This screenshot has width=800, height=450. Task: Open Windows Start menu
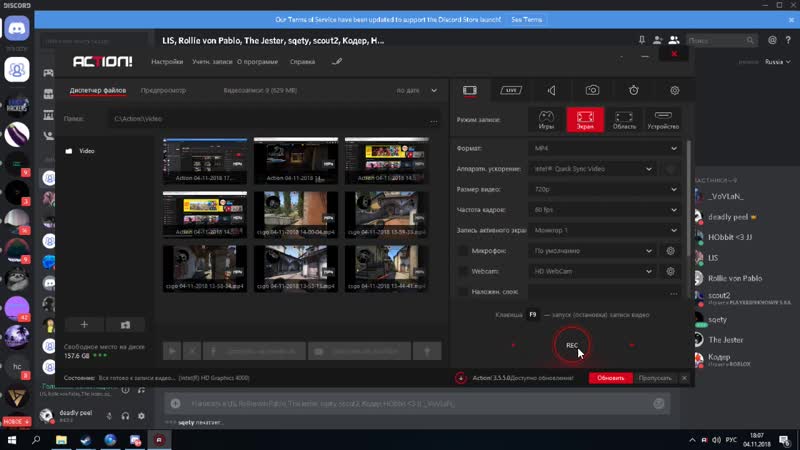coord(11,440)
